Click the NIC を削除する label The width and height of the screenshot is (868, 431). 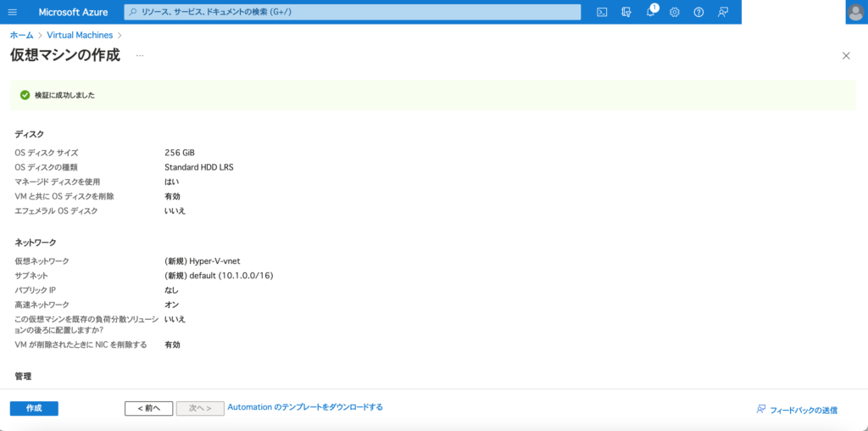click(x=81, y=344)
